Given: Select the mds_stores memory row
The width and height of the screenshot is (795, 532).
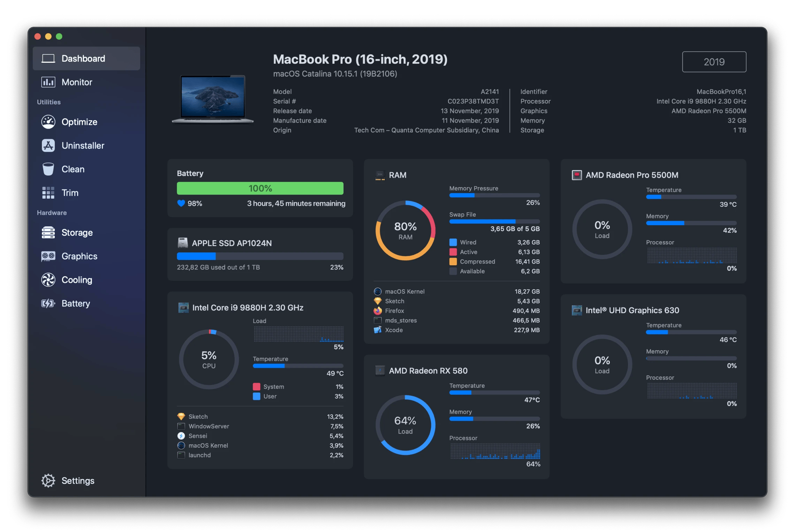Looking at the screenshot, I should coord(457,320).
